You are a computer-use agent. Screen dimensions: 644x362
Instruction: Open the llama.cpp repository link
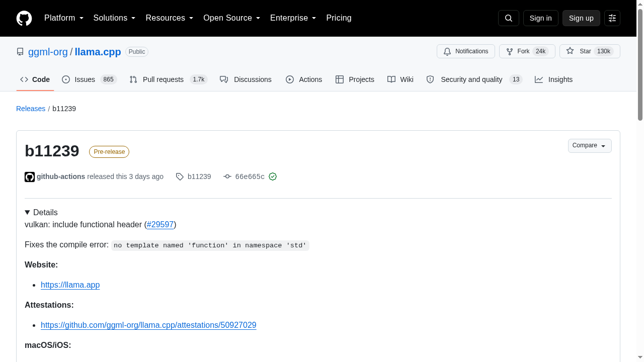click(98, 52)
